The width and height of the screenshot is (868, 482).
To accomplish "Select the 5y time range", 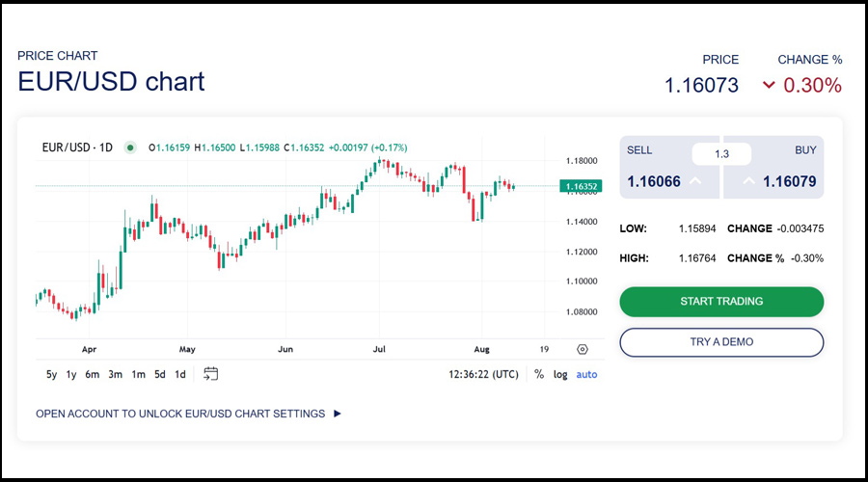I will (x=51, y=374).
